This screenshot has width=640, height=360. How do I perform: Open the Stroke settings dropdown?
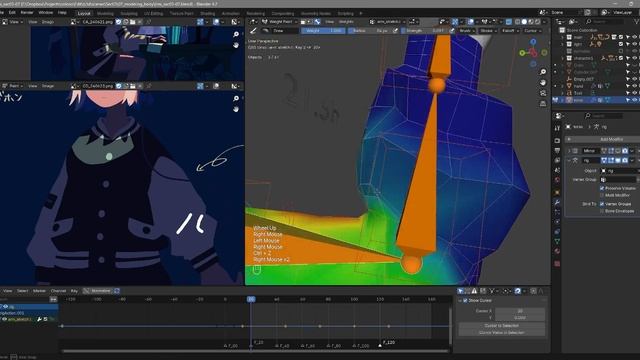[x=487, y=31]
